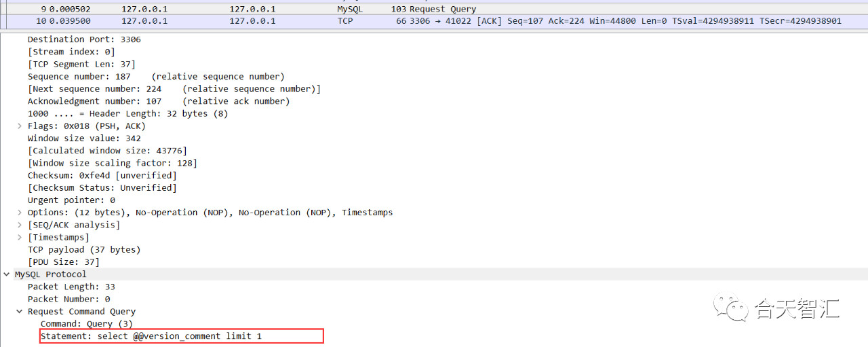Click the time value 0.000502 in packet 9
The width and height of the screenshot is (868, 347).
pos(70,10)
